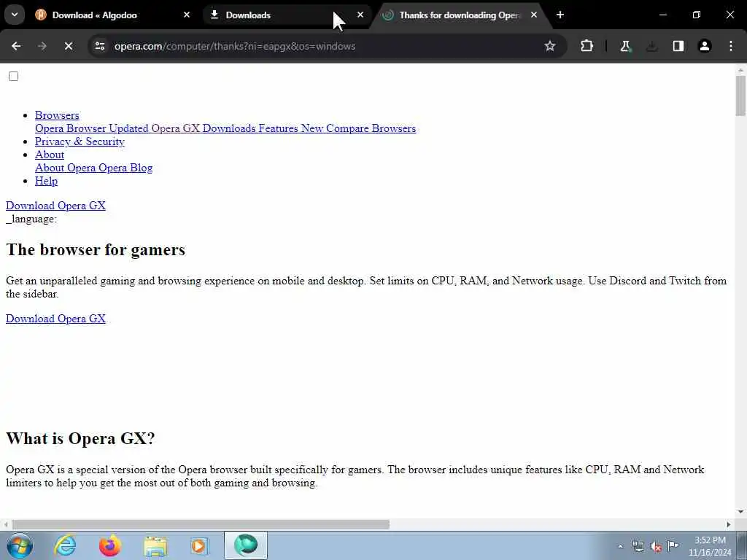The image size is (747, 560).
Task: Click 'The browser for gamers' heading
Action: pos(96,249)
